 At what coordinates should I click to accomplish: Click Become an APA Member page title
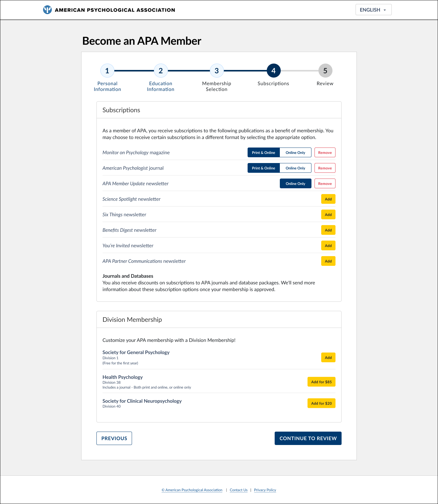coord(142,41)
